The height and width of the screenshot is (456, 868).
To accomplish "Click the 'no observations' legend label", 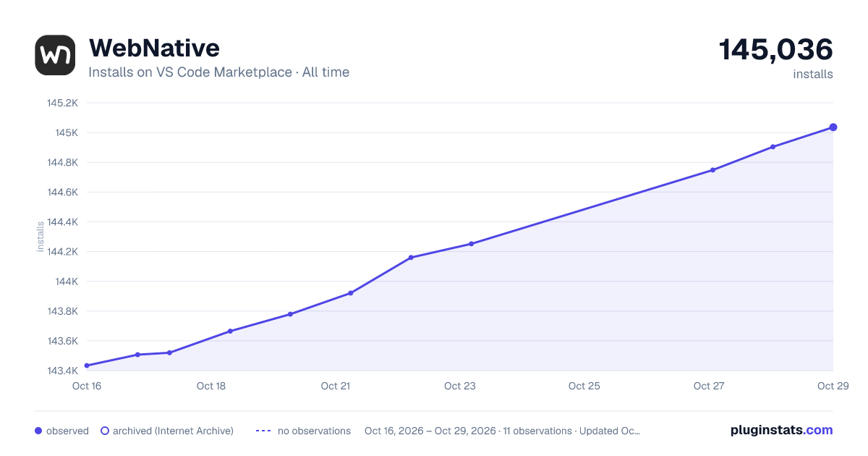I will (x=314, y=431).
